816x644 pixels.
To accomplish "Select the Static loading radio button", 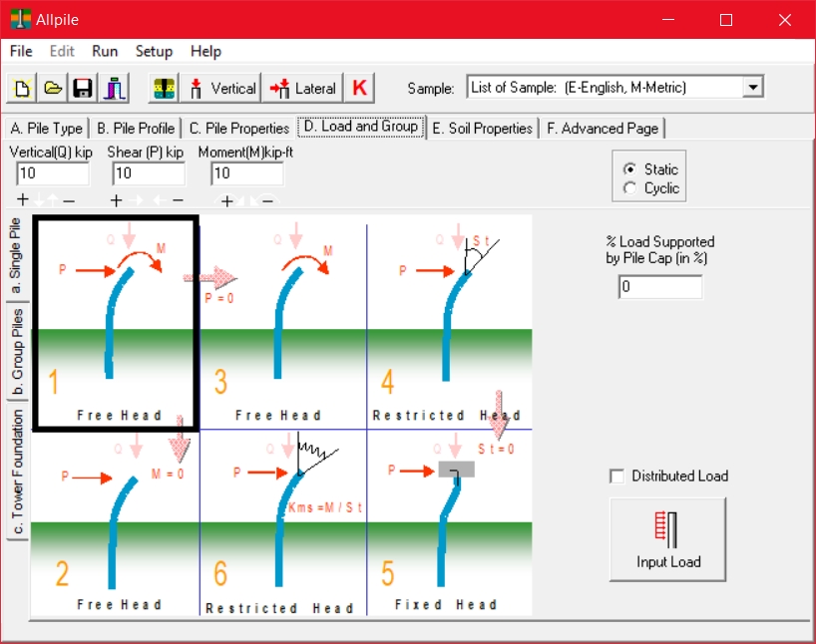I will tap(629, 168).
